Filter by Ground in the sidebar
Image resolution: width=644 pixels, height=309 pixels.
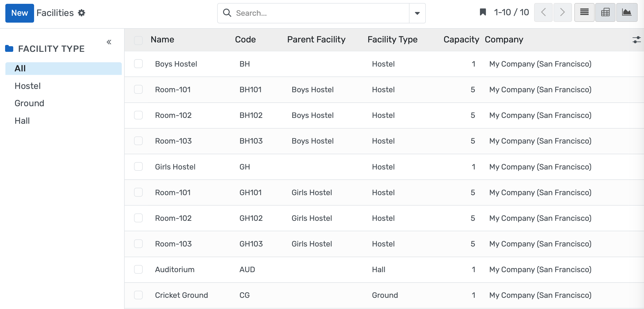(29, 103)
